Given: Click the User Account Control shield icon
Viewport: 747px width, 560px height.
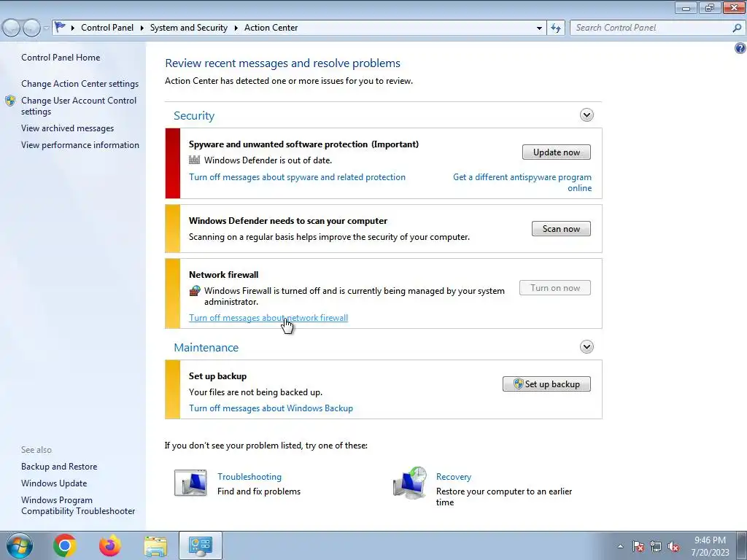Looking at the screenshot, I should (x=10, y=101).
